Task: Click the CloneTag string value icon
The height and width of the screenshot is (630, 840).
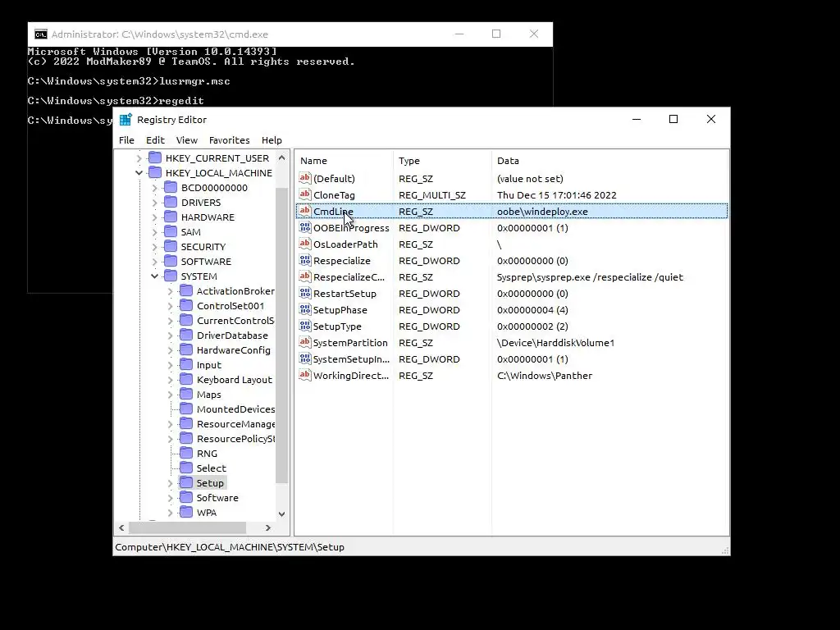Action: point(305,194)
